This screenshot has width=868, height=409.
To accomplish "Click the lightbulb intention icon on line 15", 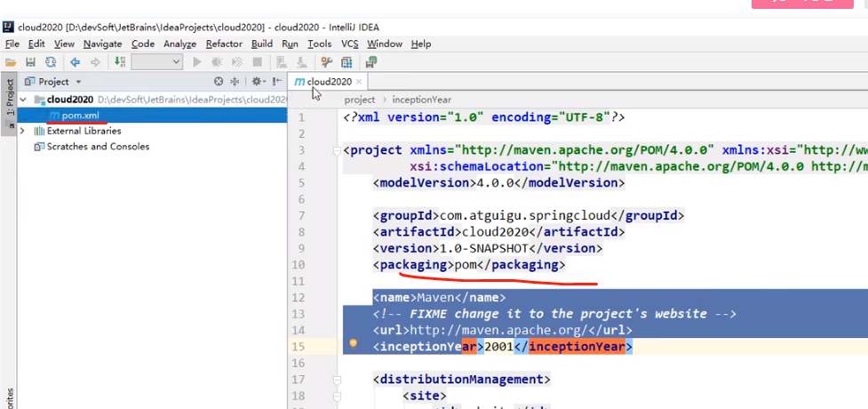I will [354, 343].
